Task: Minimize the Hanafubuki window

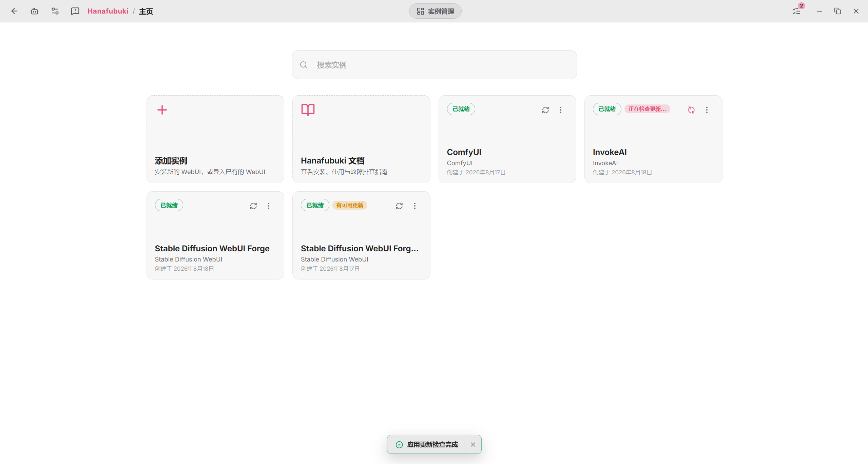Action: click(819, 11)
